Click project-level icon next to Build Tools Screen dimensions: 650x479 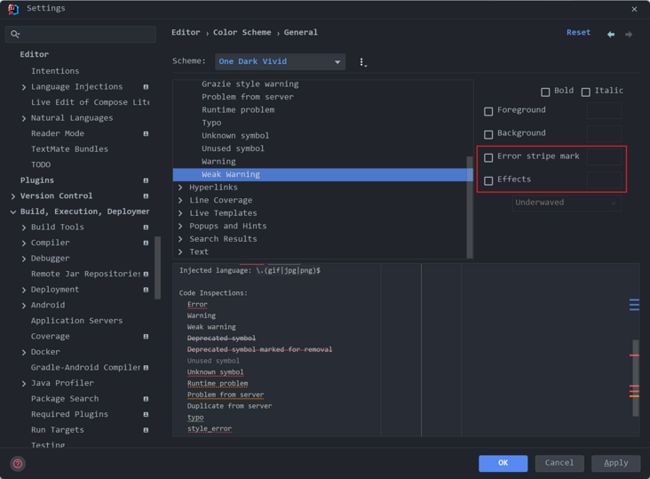click(x=146, y=227)
